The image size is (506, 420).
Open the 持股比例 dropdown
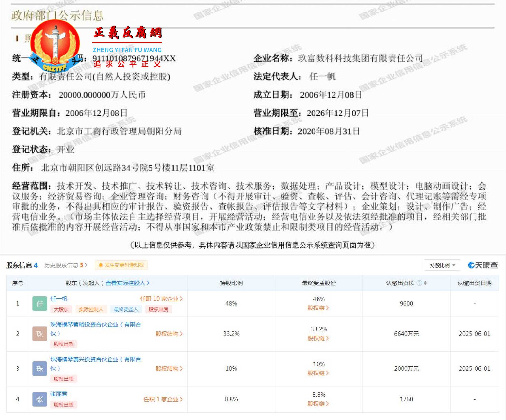pos(442,265)
